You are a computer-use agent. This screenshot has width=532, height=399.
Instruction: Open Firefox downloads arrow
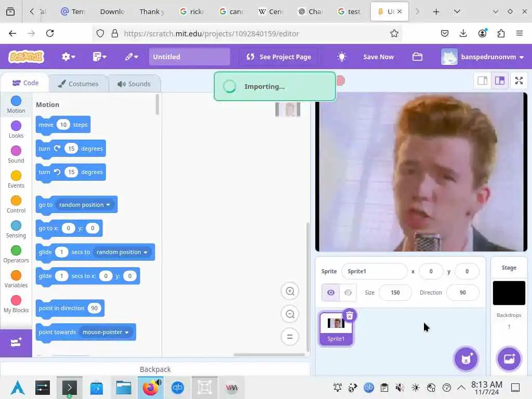click(463, 33)
